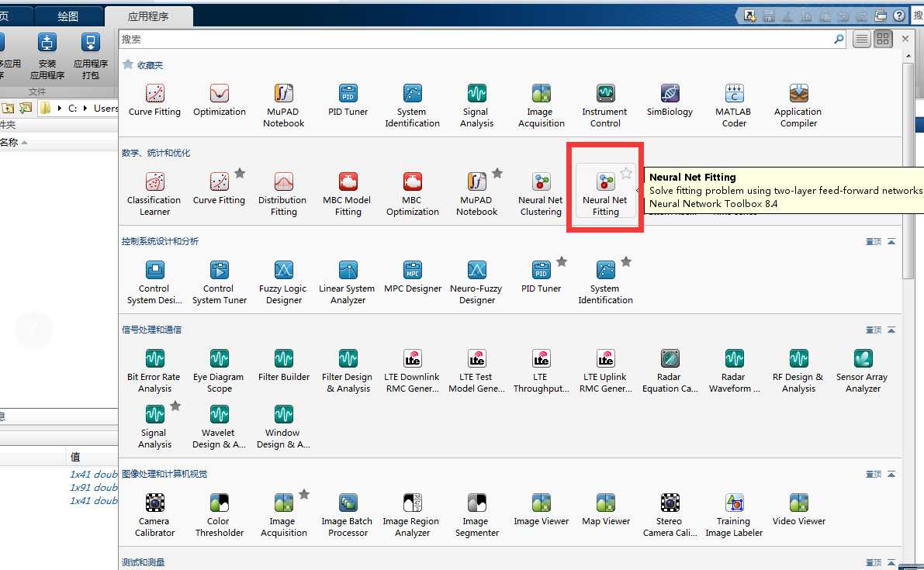
Task: Launch Video Viewer app
Action: point(798,510)
